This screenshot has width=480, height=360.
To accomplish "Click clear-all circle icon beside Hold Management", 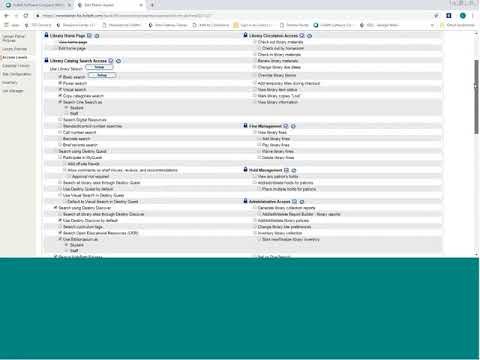I will click(294, 170).
